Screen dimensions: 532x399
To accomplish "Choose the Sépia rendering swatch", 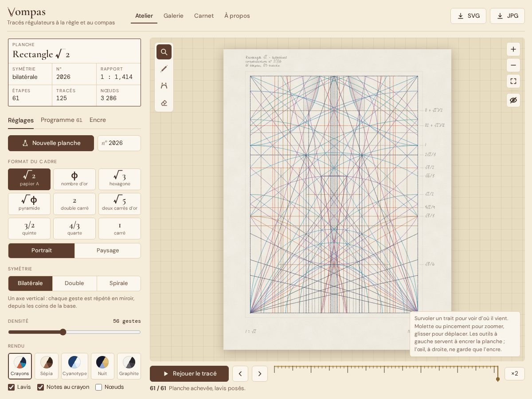I will coord(47,366).
